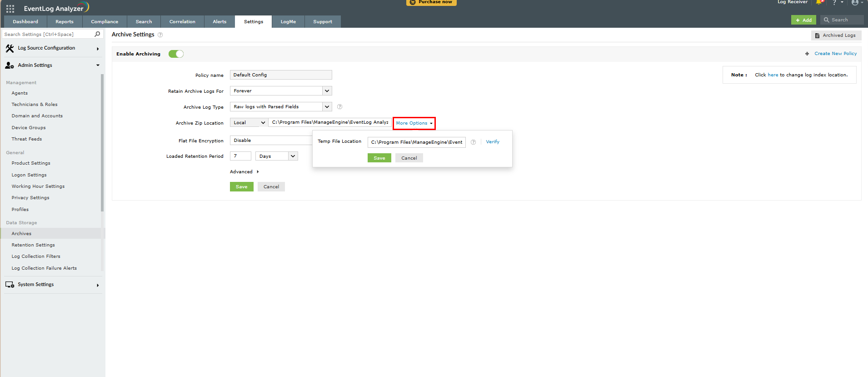
Task: Open the user account avatar icon
Action: pyautogui.click(x=855, y=3)
